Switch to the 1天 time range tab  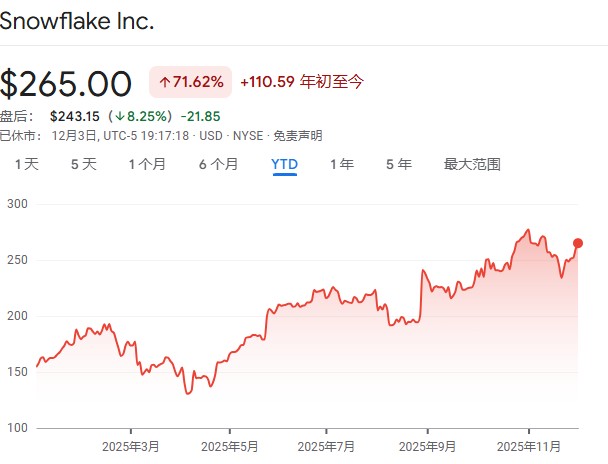[x=26, y=164]
